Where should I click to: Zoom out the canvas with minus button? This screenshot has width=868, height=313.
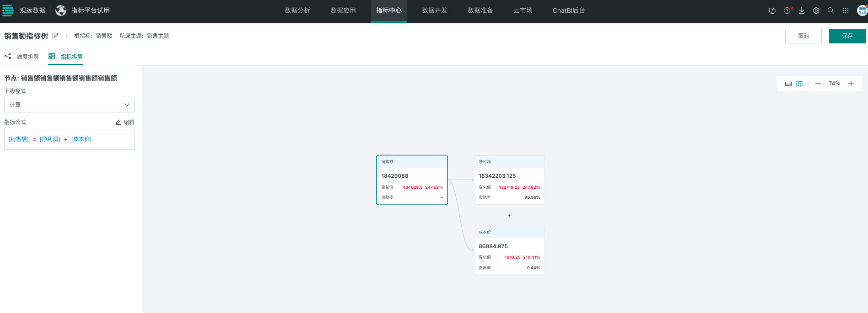click(x=818, y=84)
